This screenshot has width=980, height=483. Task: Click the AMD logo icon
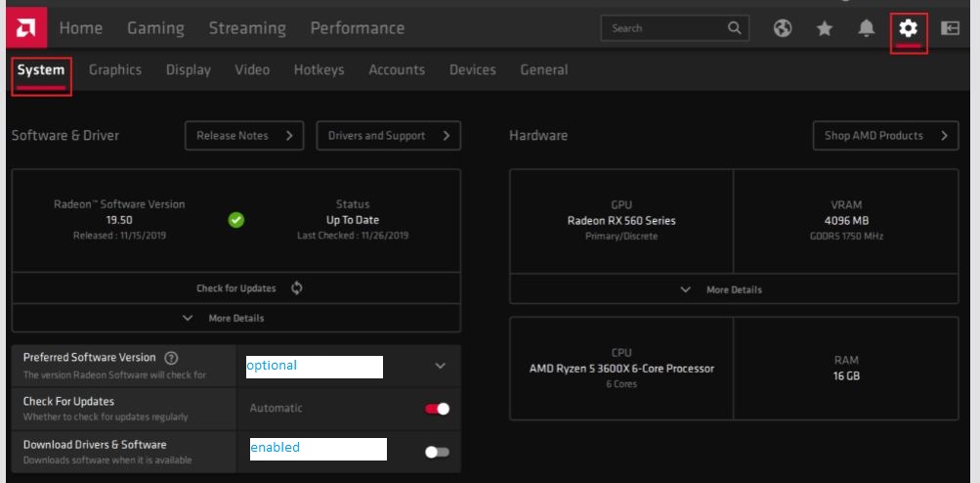(26, 27)
